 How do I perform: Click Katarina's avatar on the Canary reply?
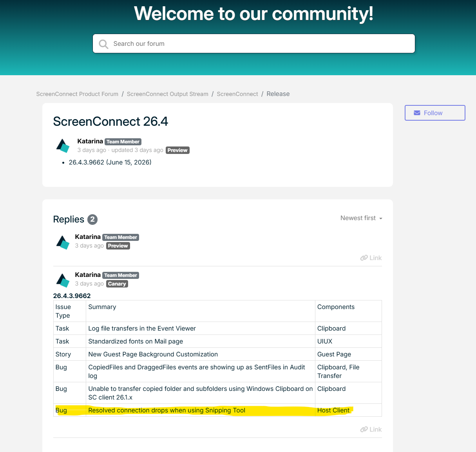63,280
